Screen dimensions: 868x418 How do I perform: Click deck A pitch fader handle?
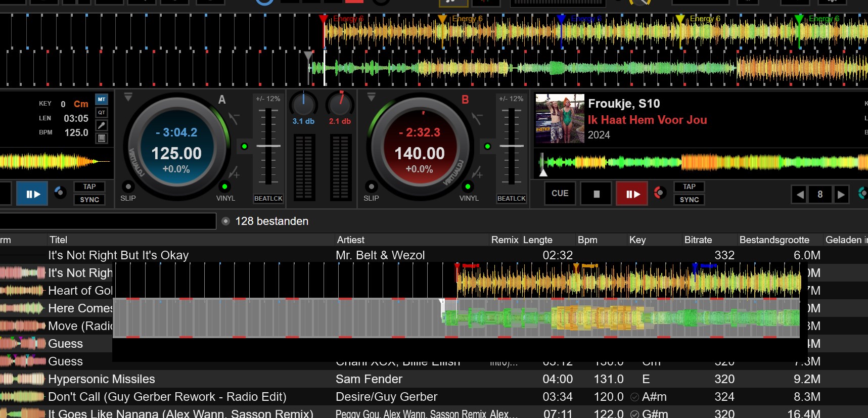pyautogui.click(x=268, y=146)
